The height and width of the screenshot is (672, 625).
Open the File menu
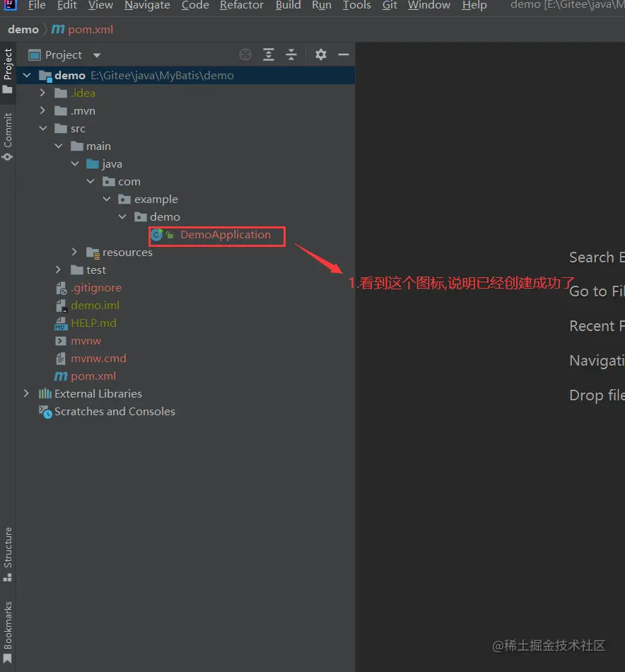37,5
